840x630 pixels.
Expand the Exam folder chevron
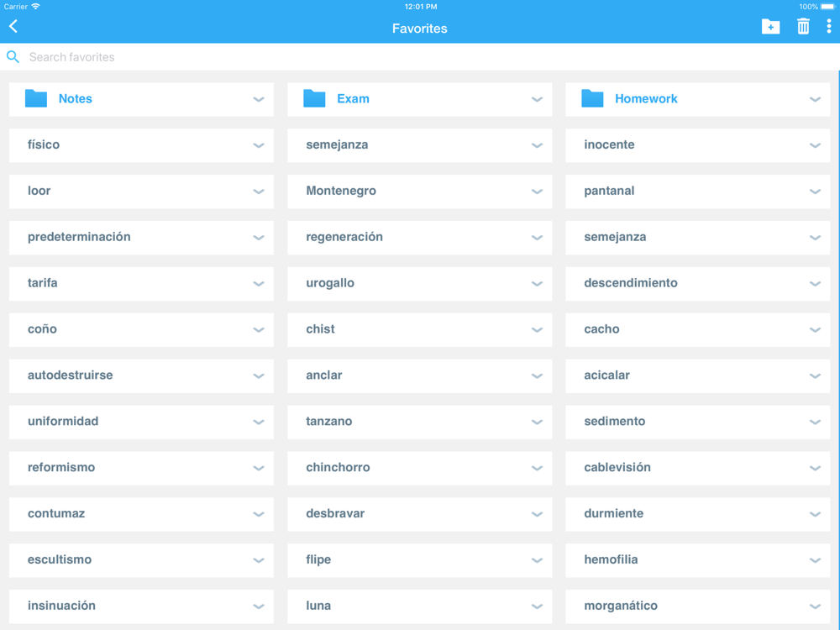pos(537,99)
